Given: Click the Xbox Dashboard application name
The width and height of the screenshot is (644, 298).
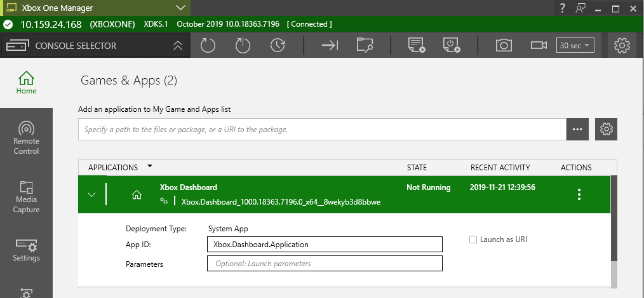Looking at the screenshot, I should click(189, 187).
